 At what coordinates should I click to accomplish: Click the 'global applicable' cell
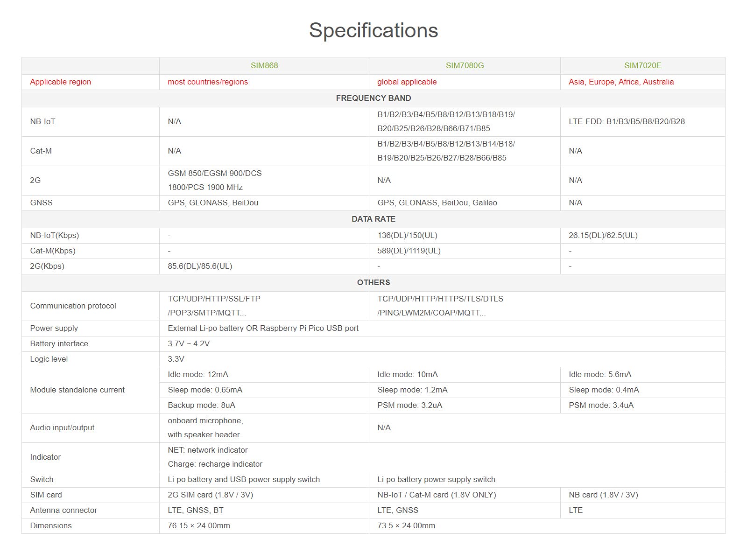pyautogui.click(x=407, y=82)
